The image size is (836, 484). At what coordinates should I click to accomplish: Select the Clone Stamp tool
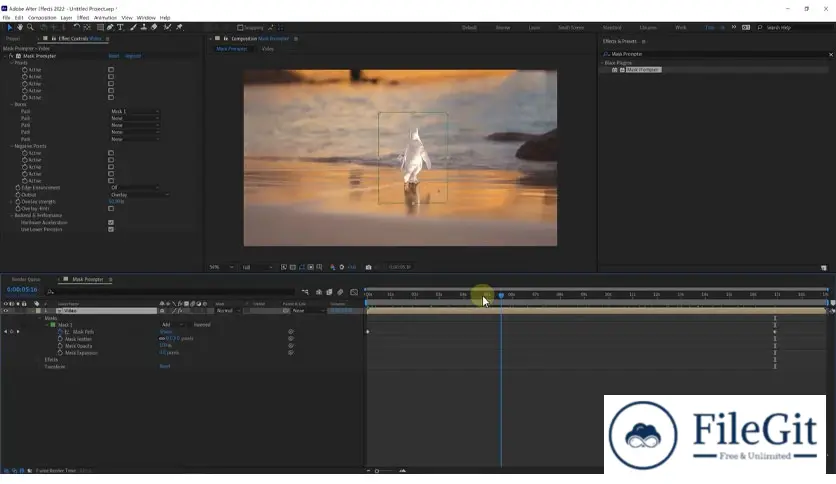[143, 27]
